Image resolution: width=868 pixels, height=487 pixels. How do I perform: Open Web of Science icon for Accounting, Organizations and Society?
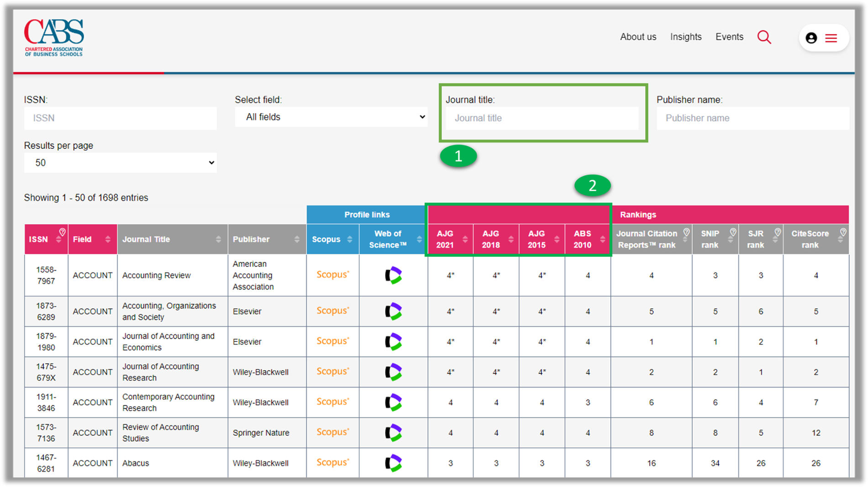click(x=393, y=311)
